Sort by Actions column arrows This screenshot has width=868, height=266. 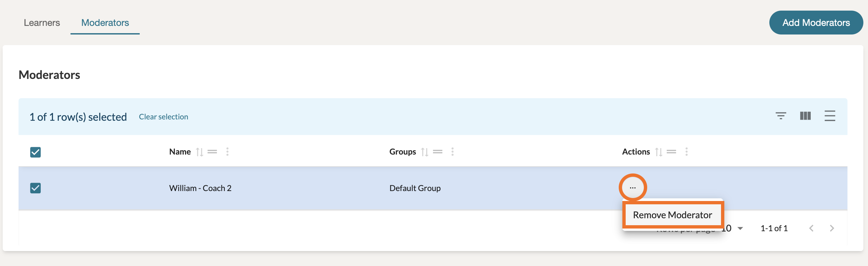click(x=658, y=152)
